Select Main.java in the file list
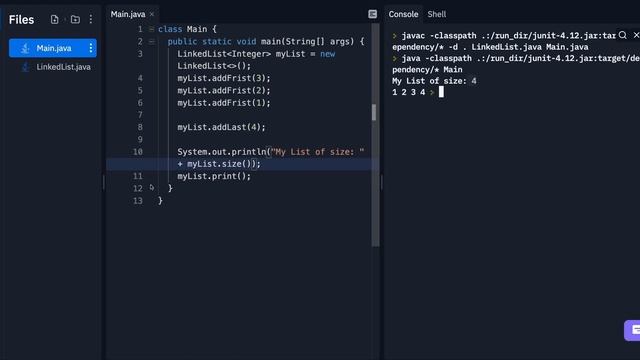Viewport: 640px width, 360px height. [x=53, y=48]
